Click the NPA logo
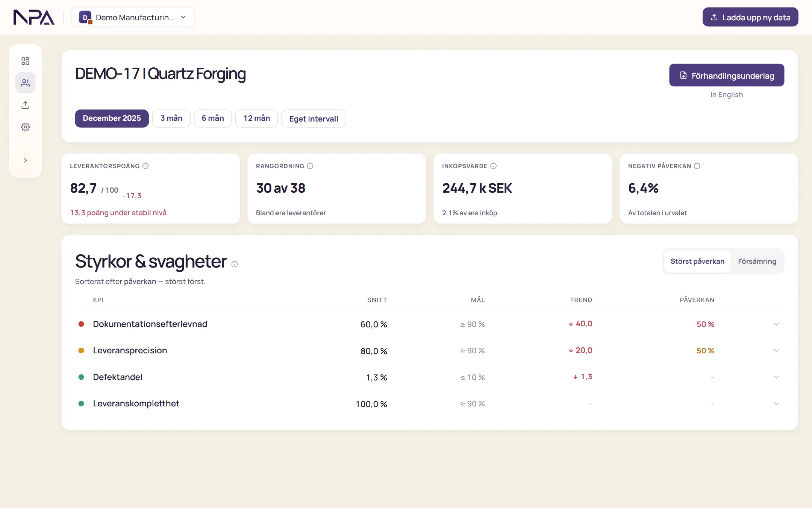The width and height of the screenshot is (812, 508). (x=34, y=17)
